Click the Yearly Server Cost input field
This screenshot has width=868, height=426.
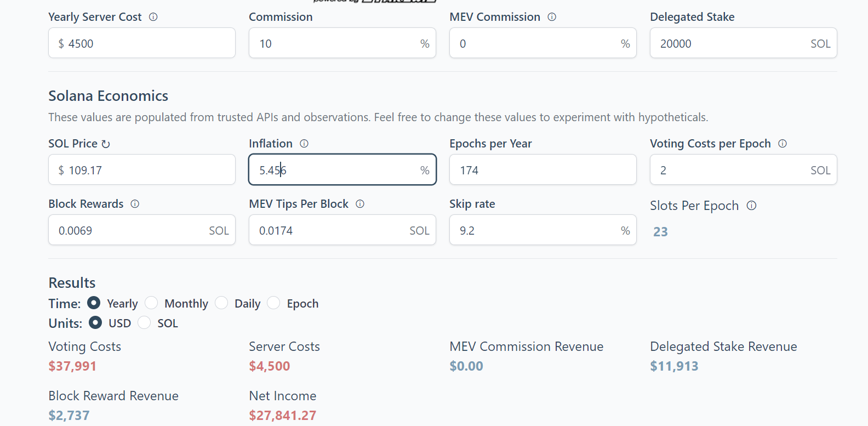(x=142, y=43)
